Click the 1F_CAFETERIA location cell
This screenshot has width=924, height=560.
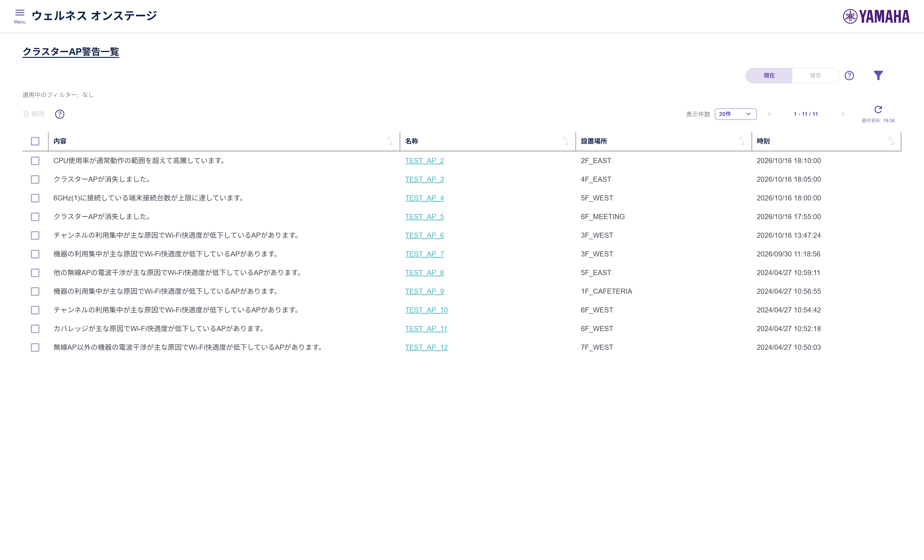(x=606, y=291)
